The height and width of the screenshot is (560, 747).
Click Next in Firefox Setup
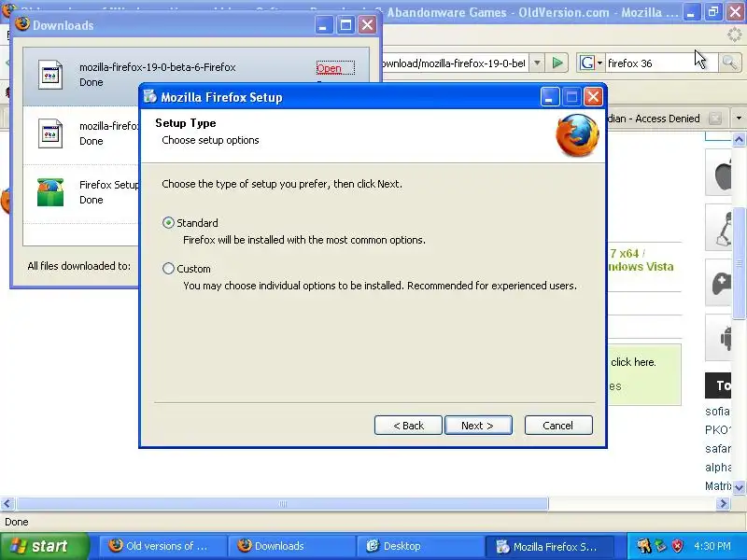[x=478, y=426]
